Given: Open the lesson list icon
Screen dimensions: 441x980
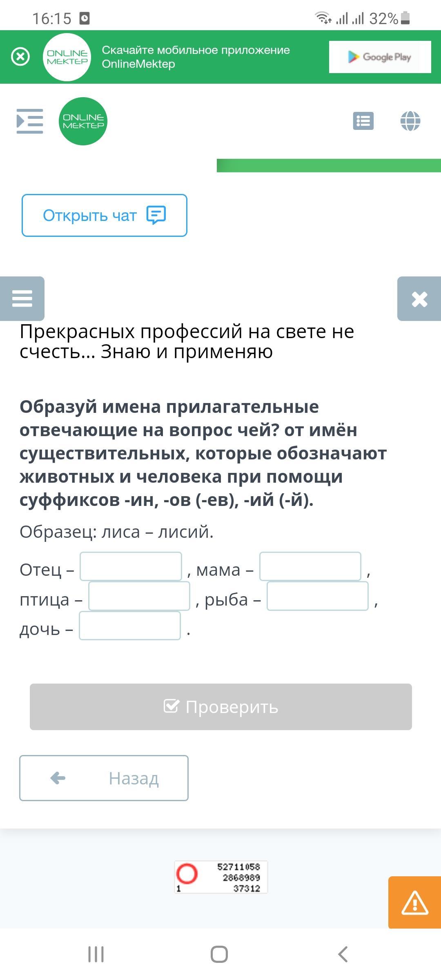Looking at the screenshot, I should [x=363, y=121].
